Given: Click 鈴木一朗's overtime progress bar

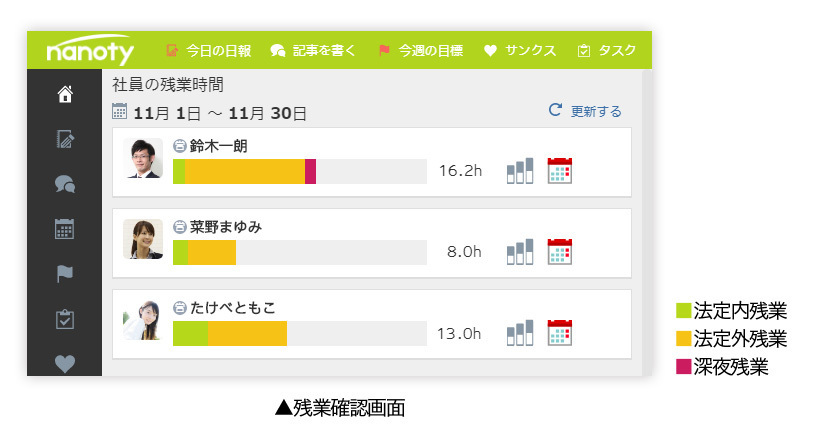Looking at the screenshot, I should (300, 171).
